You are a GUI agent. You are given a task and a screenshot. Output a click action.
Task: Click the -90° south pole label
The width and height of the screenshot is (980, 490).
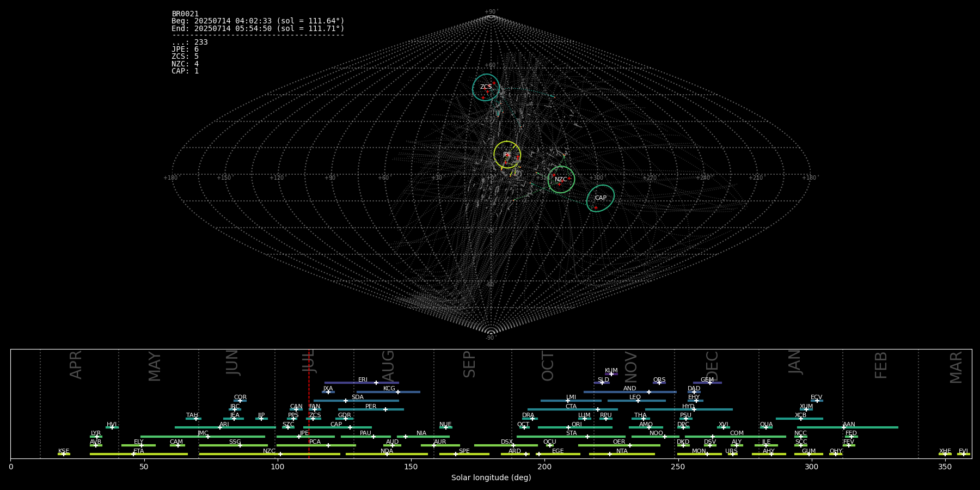coord(491,338)
